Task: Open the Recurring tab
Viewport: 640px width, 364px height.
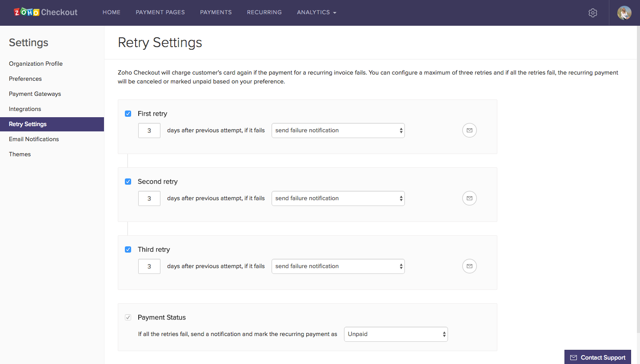Action: [264, 12]
